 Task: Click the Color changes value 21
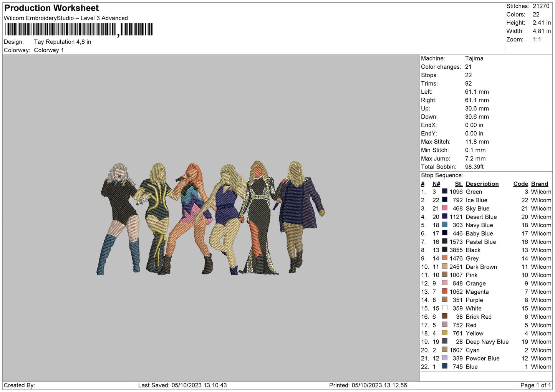click(x=468, y=67)
